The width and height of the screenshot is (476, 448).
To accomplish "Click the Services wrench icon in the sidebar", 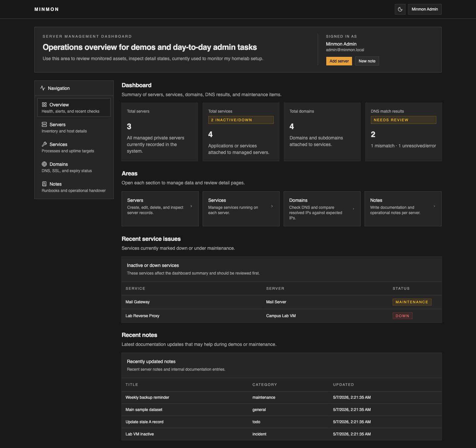I will (x=44, y=144).
